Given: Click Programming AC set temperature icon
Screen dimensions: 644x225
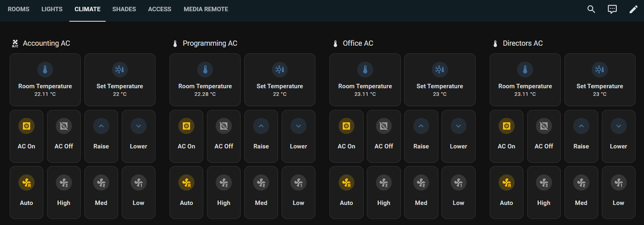Looking at the screenshot, I should (x=280, y=70).
